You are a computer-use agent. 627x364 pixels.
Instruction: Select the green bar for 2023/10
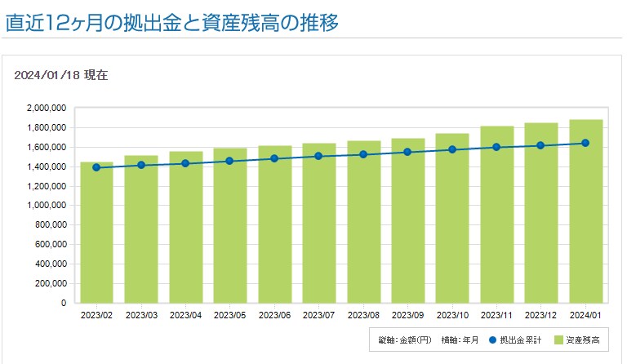(x=452, y=219)
